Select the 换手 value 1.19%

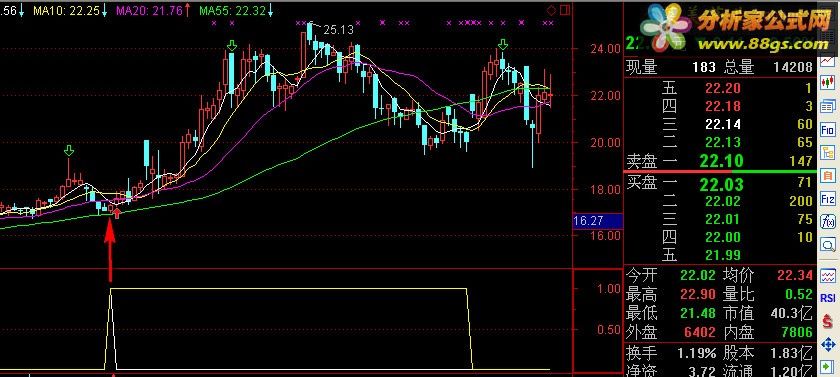pos(696,353)
